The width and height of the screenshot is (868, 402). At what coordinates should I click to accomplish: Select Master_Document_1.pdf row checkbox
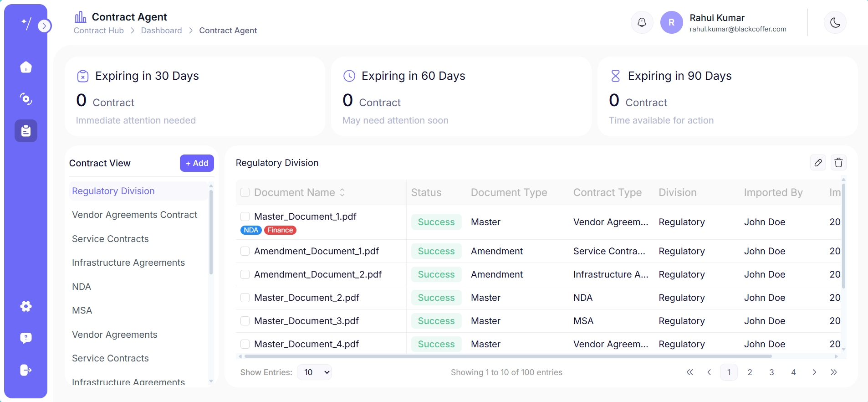(245, 216)
